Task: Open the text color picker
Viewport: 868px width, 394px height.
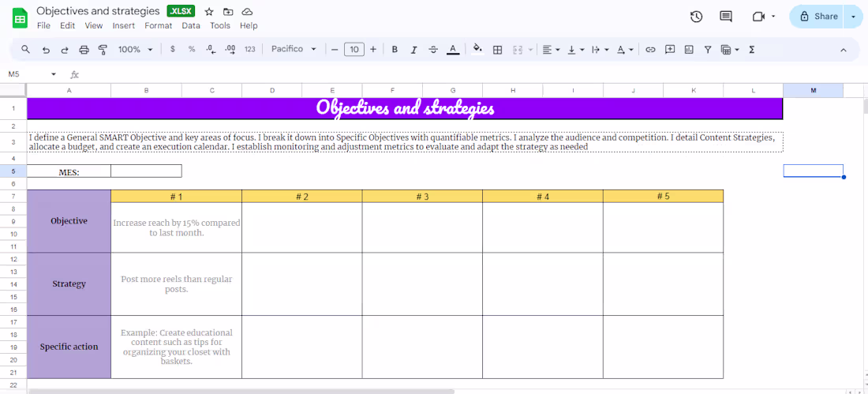Action: point(453,49)
